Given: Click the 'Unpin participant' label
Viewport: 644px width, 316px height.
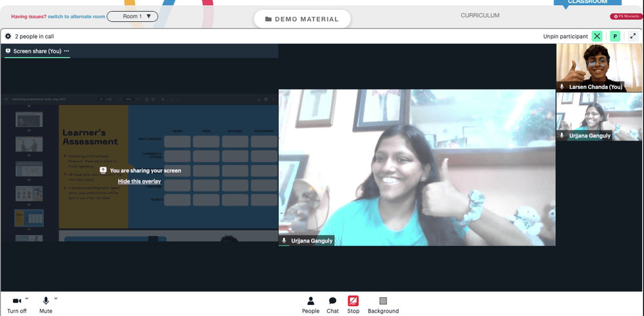Looking at the screenshot, I should click(x=565, y=36).
